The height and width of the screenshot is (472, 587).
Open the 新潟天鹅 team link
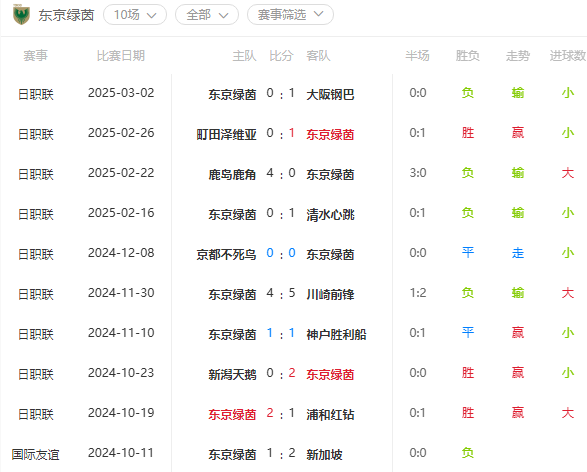pyautogui.click(x=232, y=375)
